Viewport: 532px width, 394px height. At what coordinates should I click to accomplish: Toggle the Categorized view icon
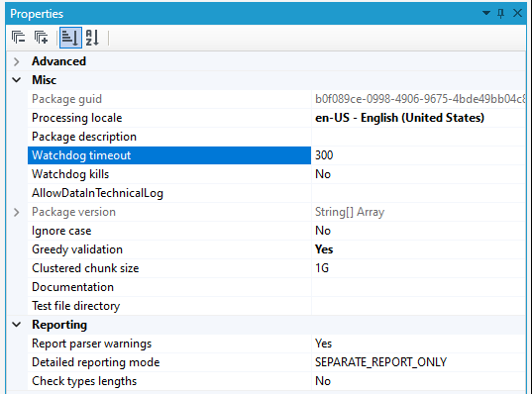click(70, 38)
